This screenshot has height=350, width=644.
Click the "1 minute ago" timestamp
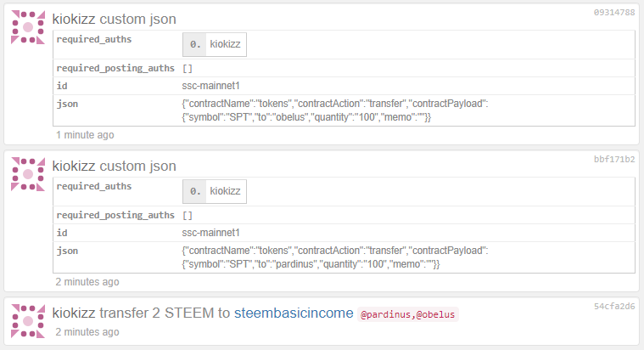[x=85, y=135]
